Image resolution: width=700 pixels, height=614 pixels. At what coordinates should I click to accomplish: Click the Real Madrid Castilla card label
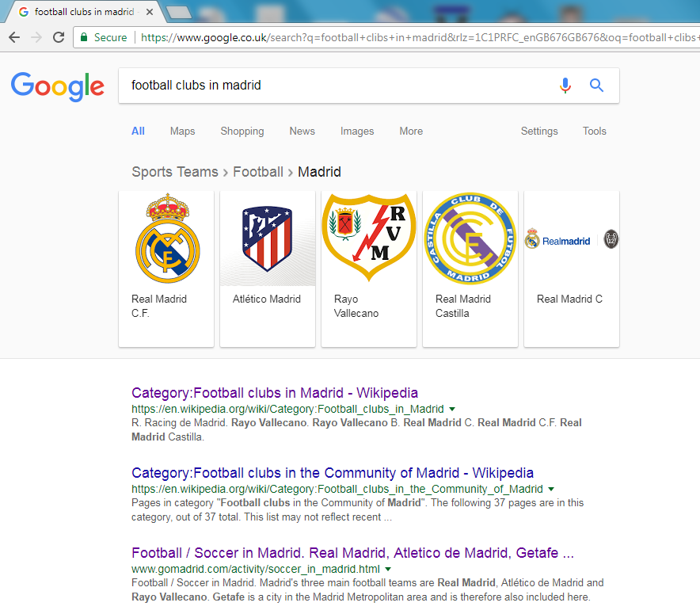[463, 307]
